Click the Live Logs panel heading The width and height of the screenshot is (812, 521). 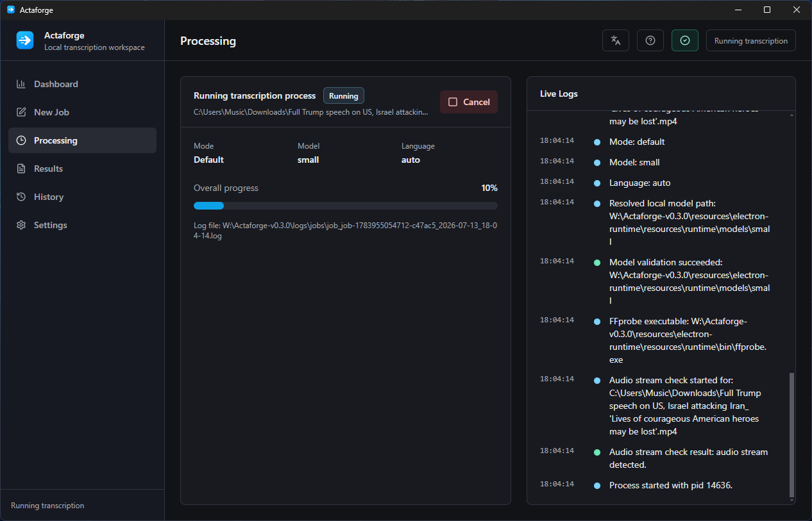(x=559, y=94)
